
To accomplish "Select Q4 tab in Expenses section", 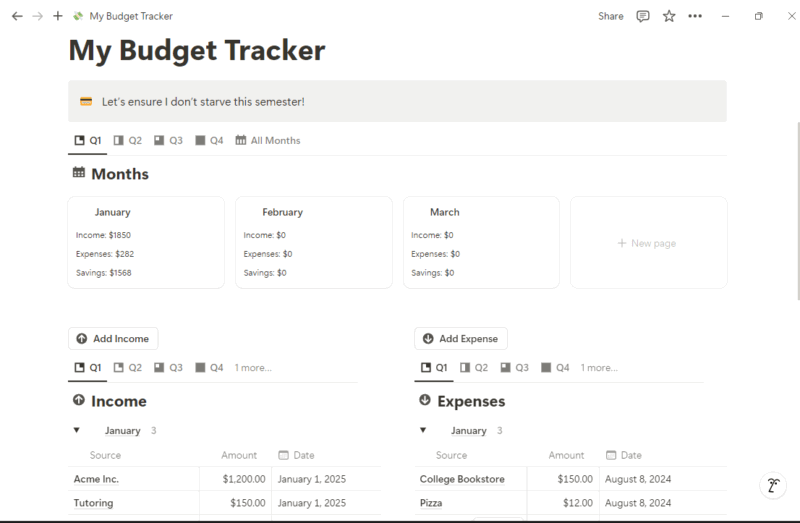I will pyautogui.click(x=555, y=368).
